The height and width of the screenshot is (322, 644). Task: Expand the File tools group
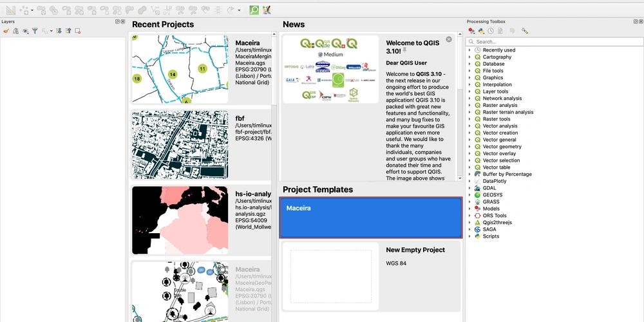(469, 71)
